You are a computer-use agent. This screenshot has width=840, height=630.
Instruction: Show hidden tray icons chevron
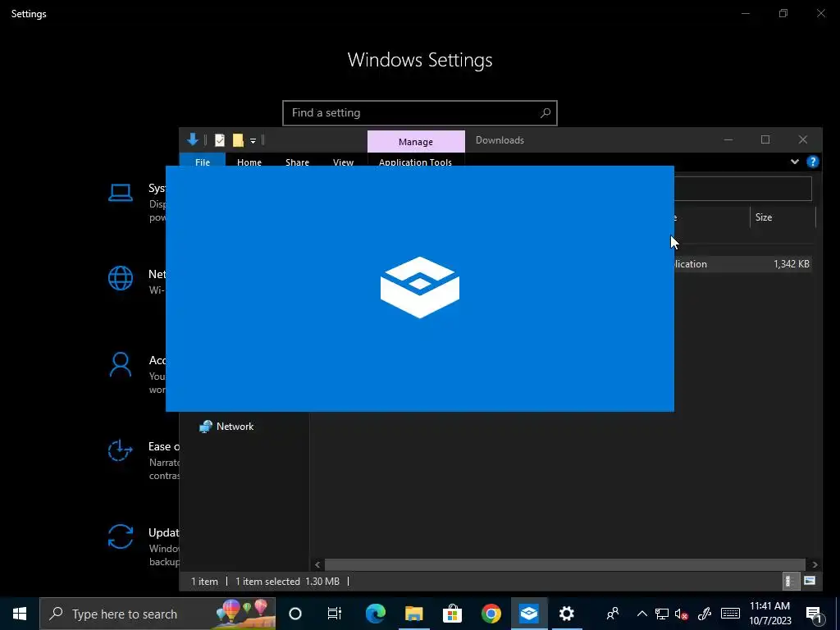point(641,614)
